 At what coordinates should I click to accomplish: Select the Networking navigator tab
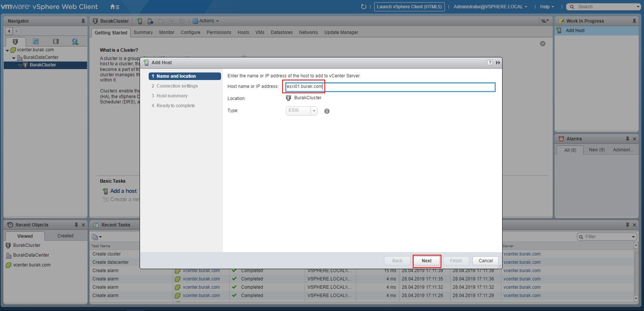click(75, 42)
